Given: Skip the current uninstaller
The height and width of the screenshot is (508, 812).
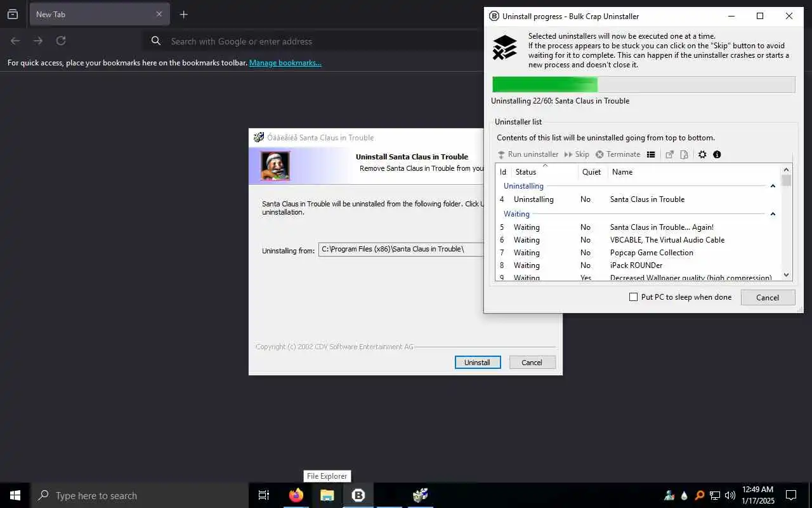Looking at the screenshot, I should point(577,154).
